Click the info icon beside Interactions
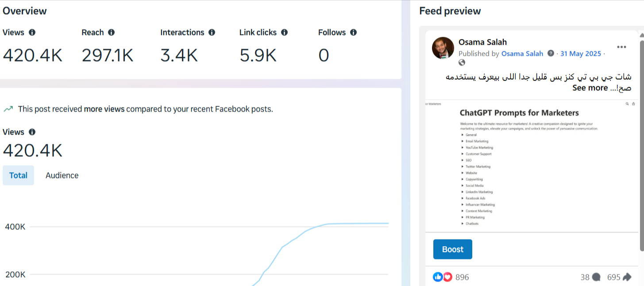The image size is (644, 286). click(212, 32)
